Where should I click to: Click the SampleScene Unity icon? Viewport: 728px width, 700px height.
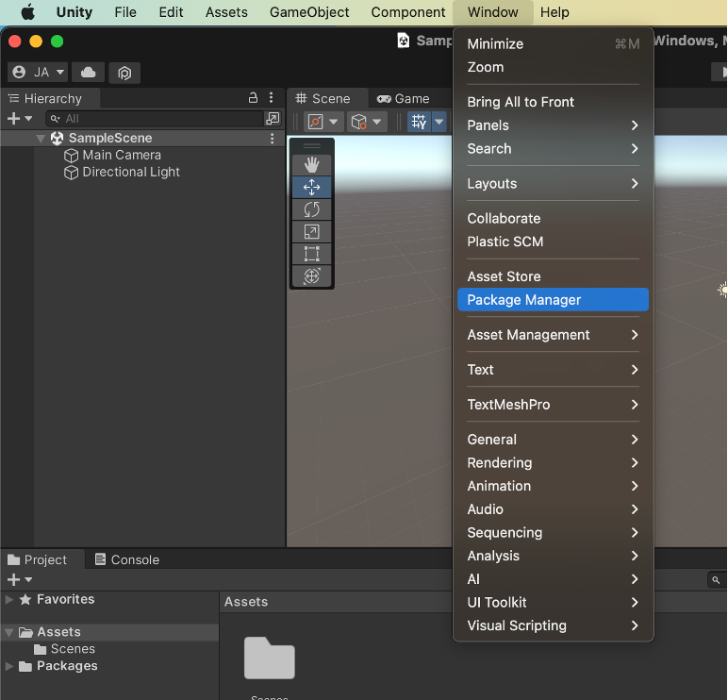58,138
